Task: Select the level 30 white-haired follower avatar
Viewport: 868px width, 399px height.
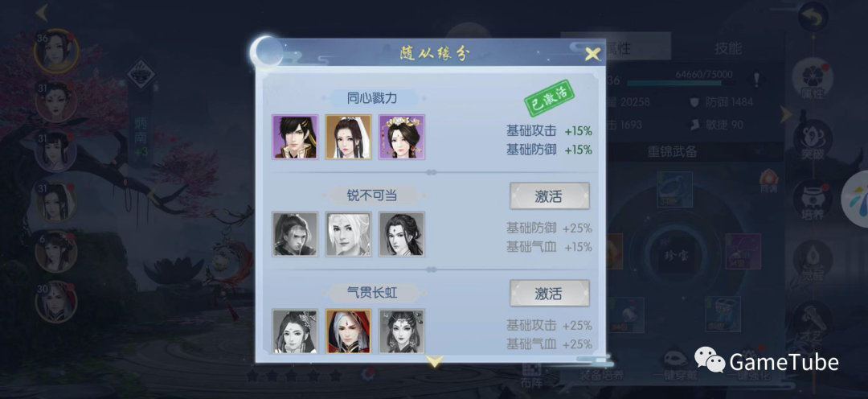Action: point(56,302)
